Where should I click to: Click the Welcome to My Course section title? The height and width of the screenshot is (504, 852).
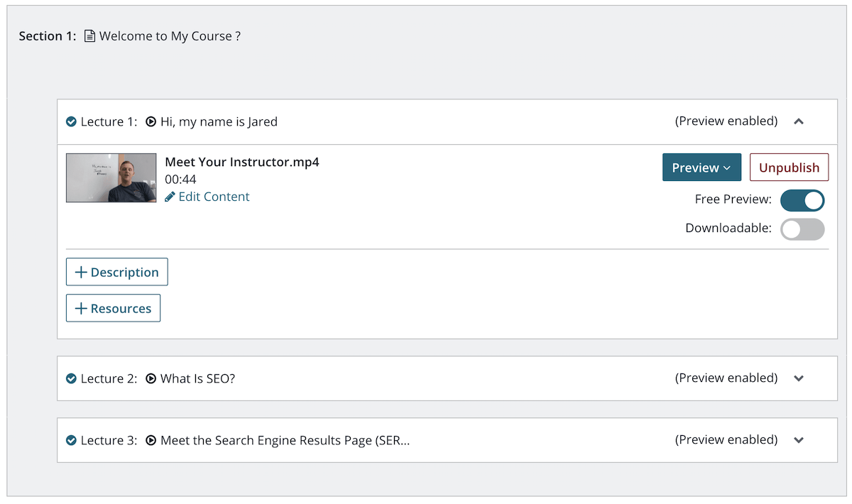click(170, 36)
